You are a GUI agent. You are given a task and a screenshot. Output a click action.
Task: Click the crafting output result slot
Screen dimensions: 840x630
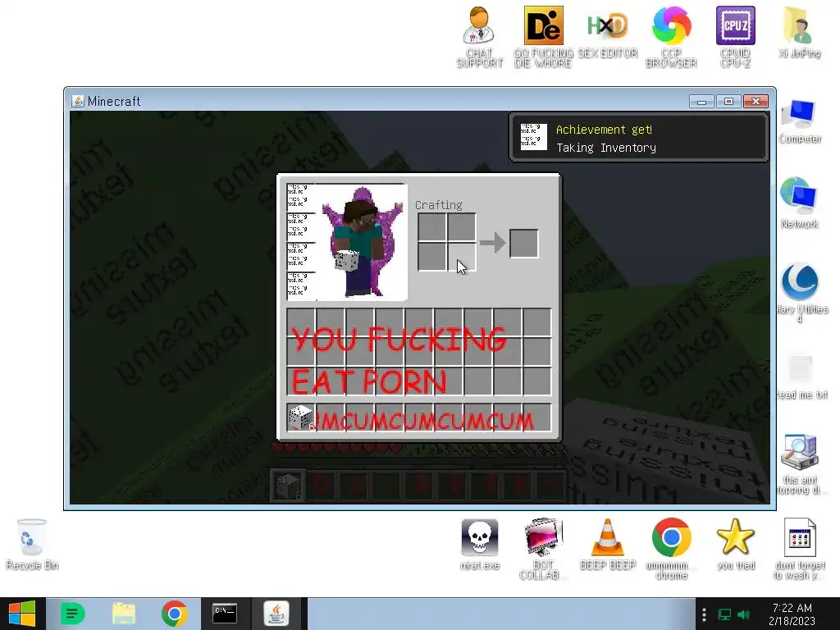(x=523, y=243)
